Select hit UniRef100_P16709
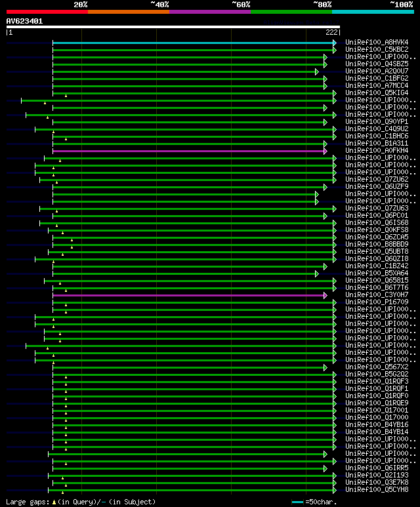The image size is (420, 507). coord(377,302)
